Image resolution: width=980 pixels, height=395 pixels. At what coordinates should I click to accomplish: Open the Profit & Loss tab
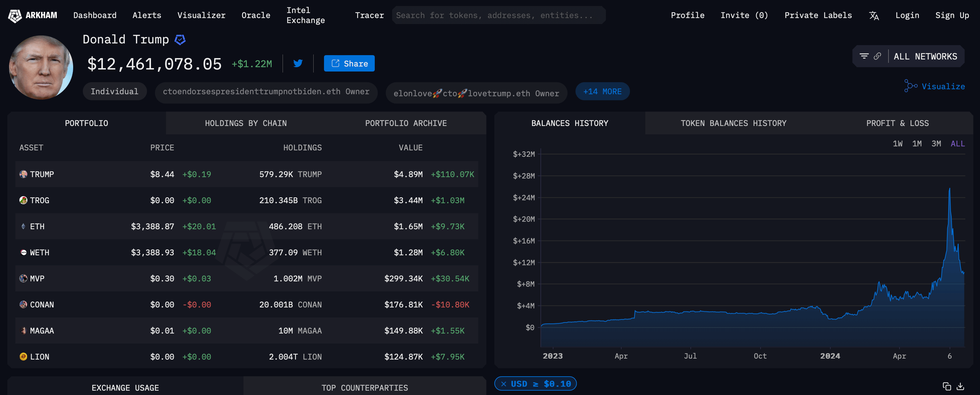point(897,123)
